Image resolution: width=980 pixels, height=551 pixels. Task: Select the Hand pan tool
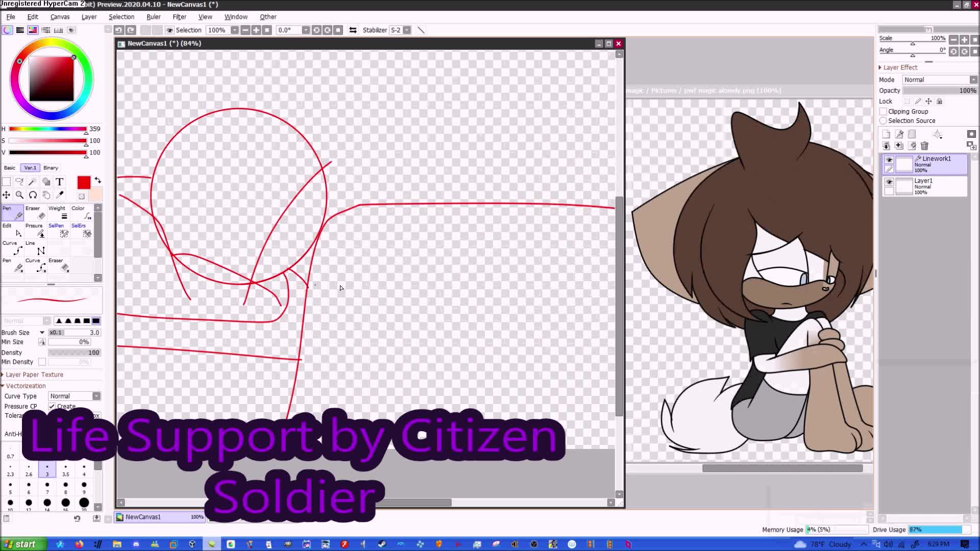[46, 195]
